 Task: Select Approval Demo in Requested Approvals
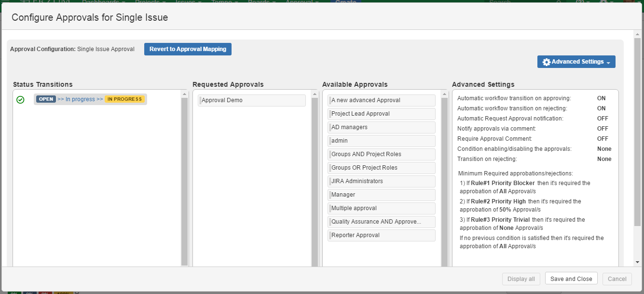coord(251,100)
